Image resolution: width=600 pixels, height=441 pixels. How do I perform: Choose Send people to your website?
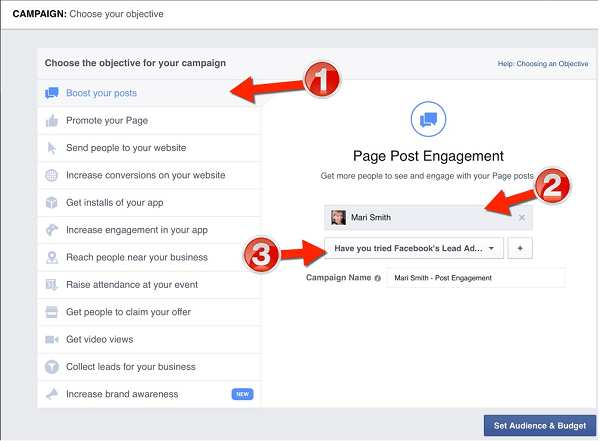pyautogui.click(x=149, y=148)
